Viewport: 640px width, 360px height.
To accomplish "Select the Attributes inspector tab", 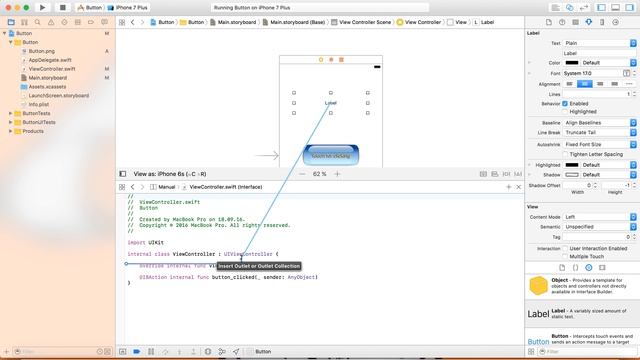I will click(x=589, y=22).
